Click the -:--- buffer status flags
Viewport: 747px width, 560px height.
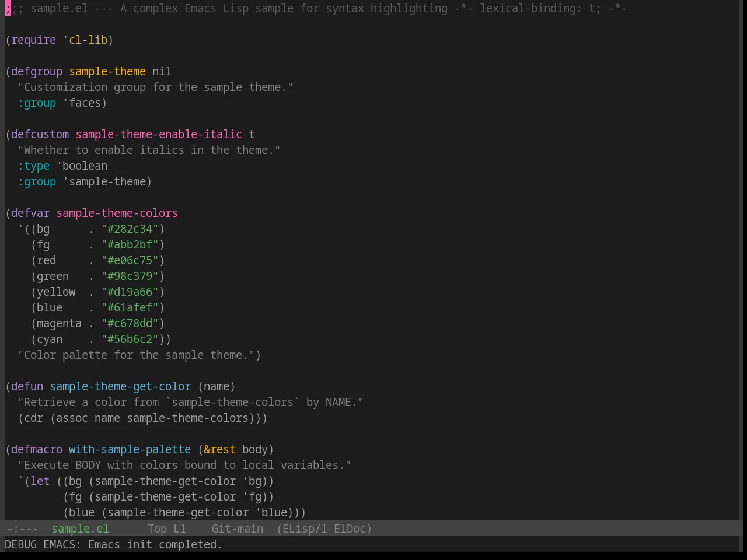(x=22, y=528)
